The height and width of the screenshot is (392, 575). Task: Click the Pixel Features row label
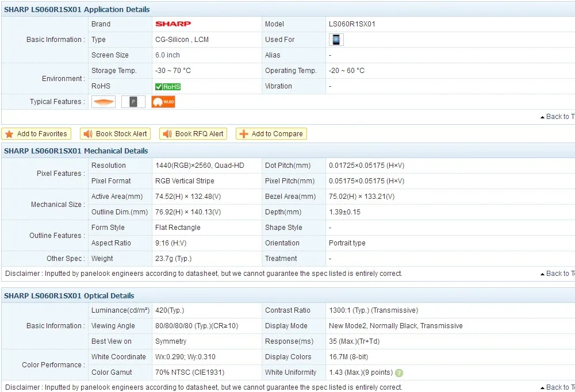[61, 174]
